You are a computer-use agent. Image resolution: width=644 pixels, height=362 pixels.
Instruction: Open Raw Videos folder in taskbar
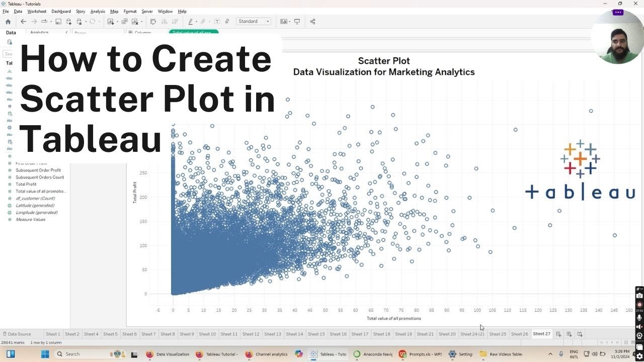(x=502, y=354)
